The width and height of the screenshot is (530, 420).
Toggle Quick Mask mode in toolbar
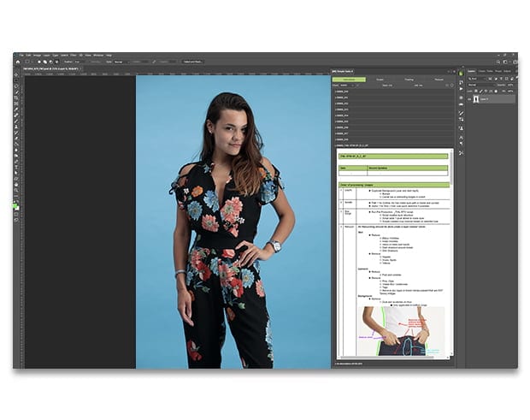pos(16,214)
